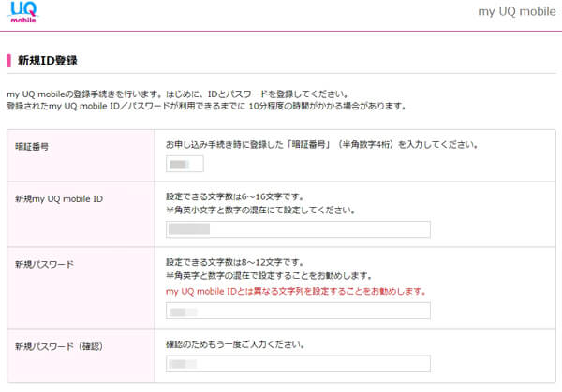Click the はじめに、IDとパスワードを登録 intro line
The height and width of the screenshot is (392, 562).
click(x=178, y=94)
